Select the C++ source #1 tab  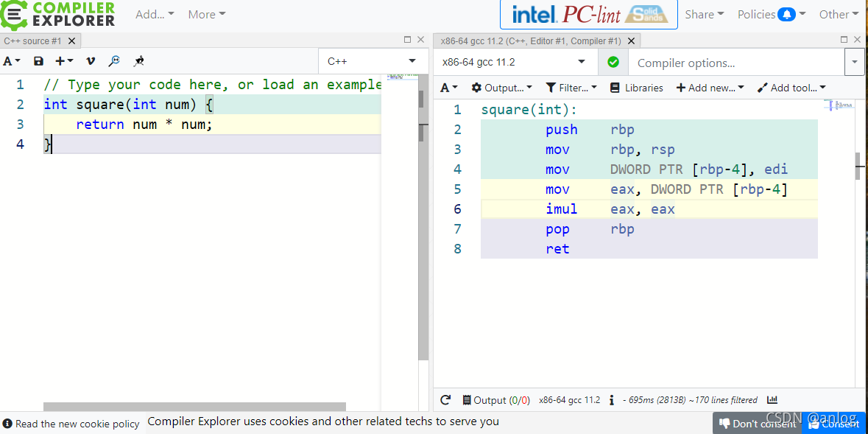tap(32, 41)
